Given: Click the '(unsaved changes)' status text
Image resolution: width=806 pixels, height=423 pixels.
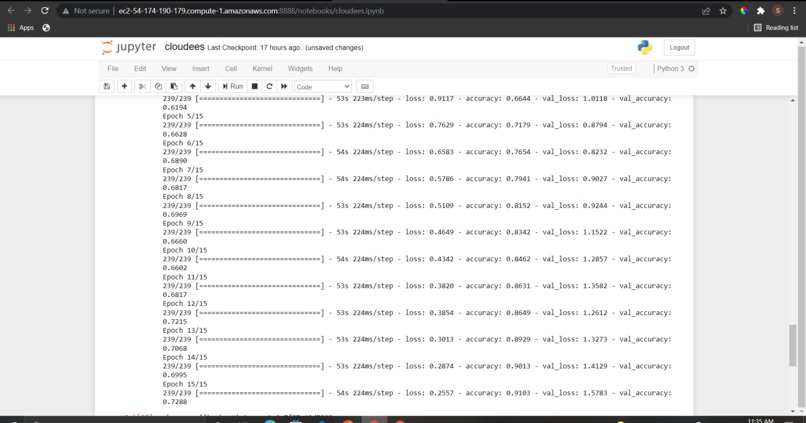Looking at the screenshot, I should tap(334, 47).
